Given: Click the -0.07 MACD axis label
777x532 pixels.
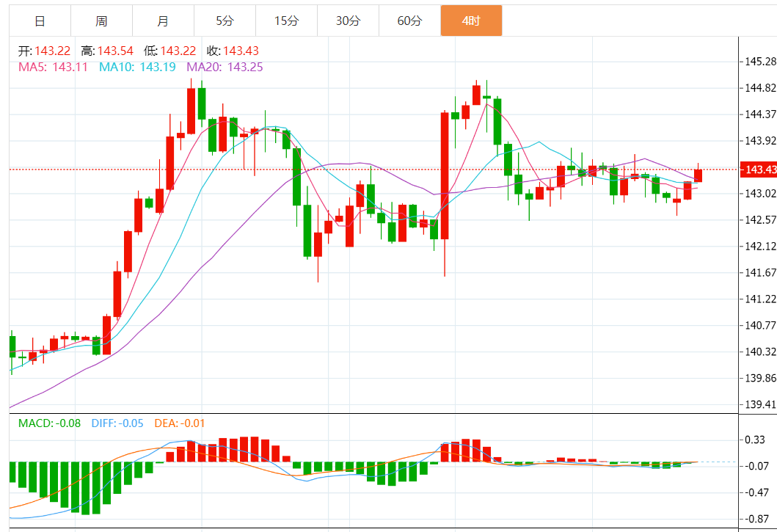Looking at the screenshot, I should pos(756,466).
